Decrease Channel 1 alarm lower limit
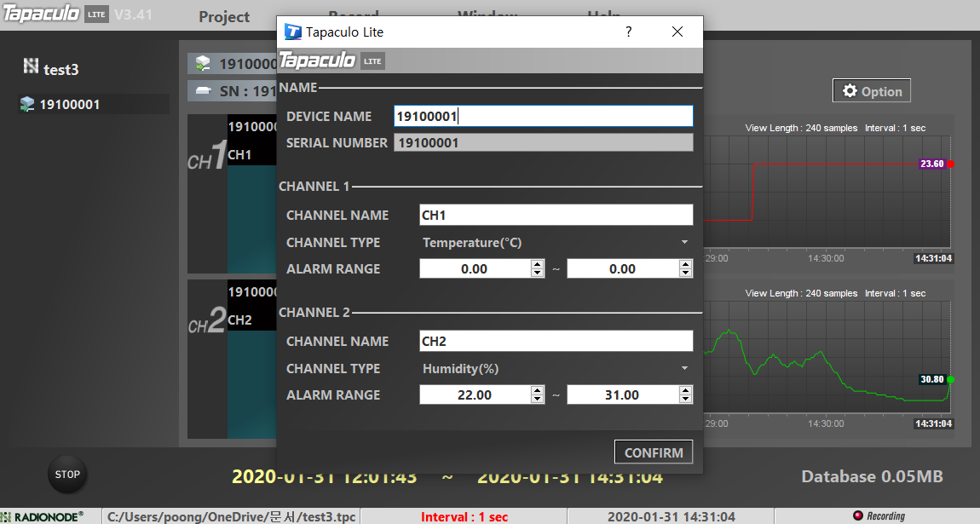 538,273
